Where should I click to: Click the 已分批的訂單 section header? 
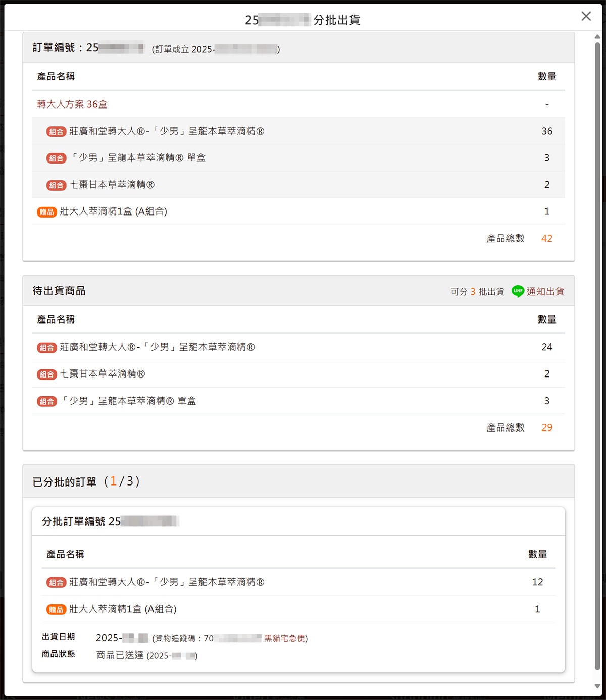coord(65,482)
